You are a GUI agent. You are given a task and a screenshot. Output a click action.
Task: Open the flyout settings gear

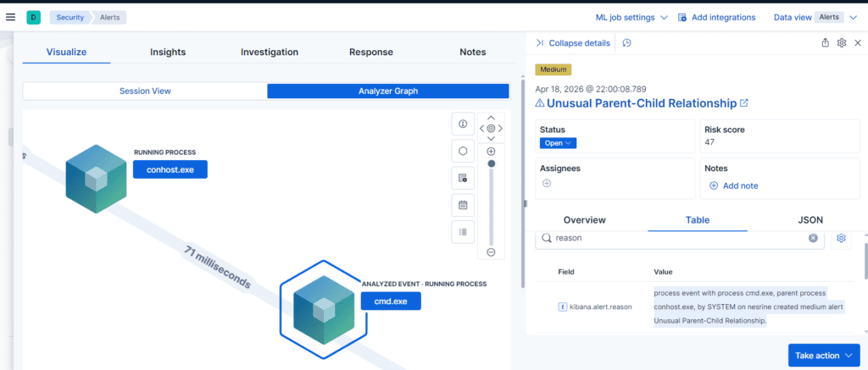point(842,42)
